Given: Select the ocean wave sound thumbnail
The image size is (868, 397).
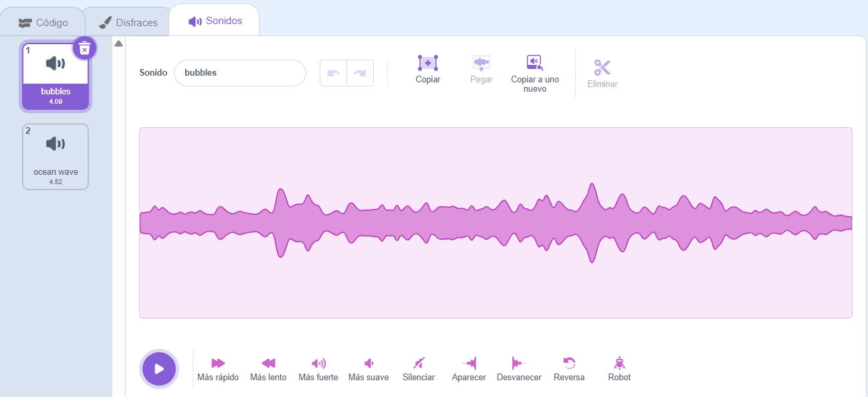Looking at the screenshot, I should (x=56, y=156).
